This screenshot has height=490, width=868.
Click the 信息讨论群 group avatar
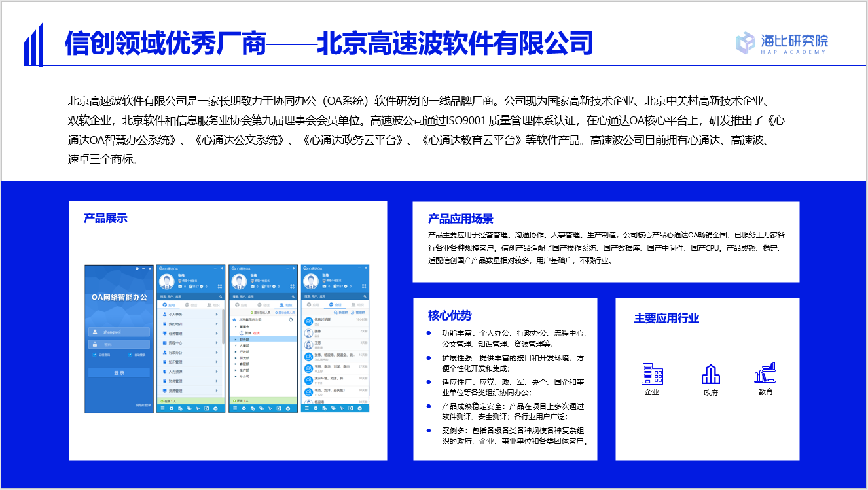(308, 321)
